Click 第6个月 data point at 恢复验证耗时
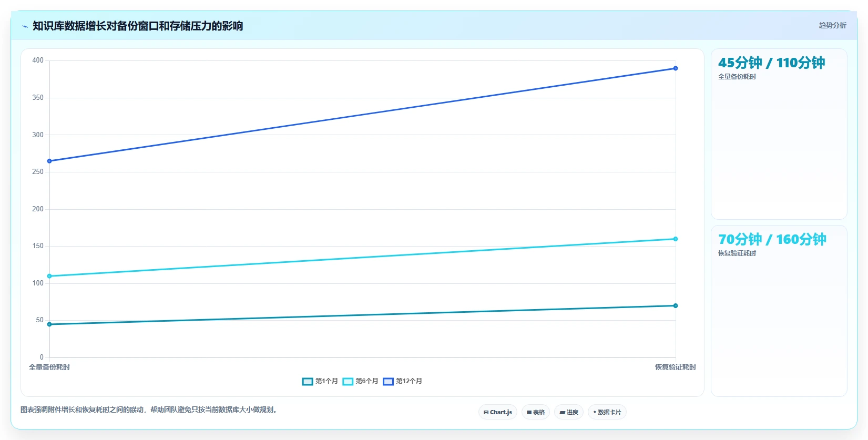868x440 pixels. click(x=676, y=239)
